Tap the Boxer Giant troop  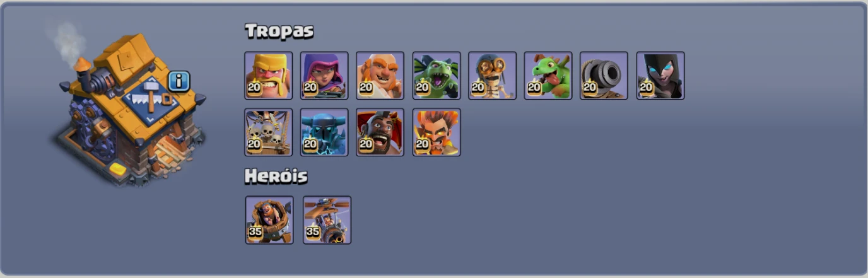(x=380, y=76)
